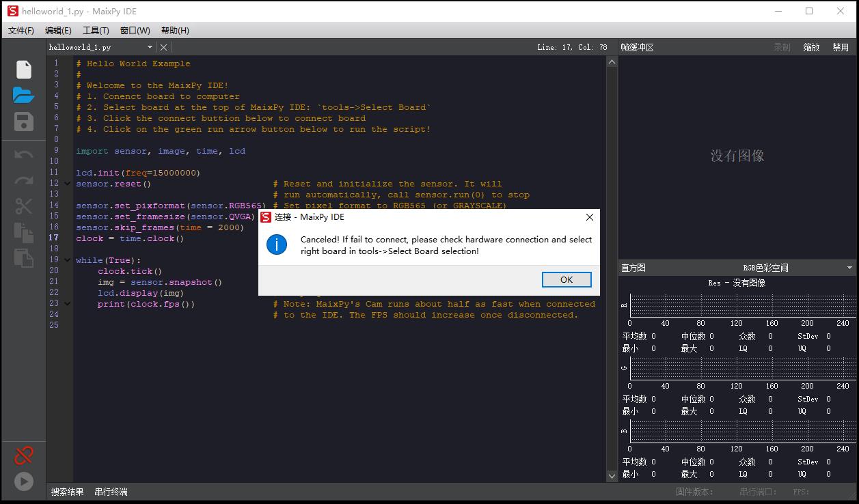Click the blue information icon in dialog
Viewport: 859px width, 504px height.
click(277, 244)
